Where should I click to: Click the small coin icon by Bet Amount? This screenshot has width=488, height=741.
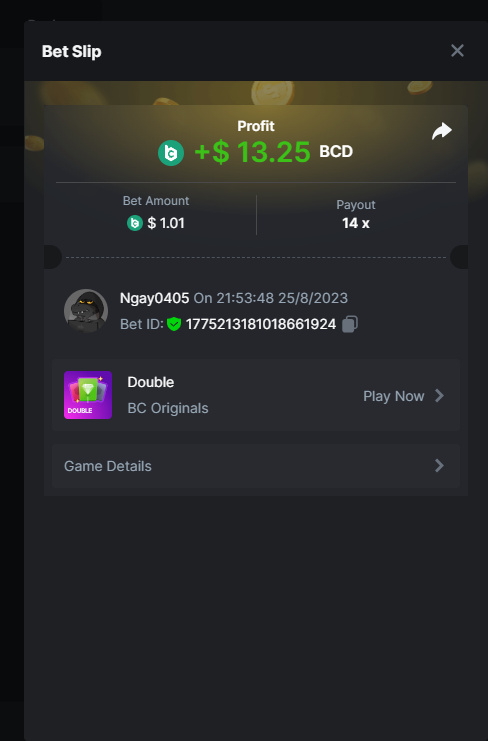pyautogui.click(x=135, y=223)
